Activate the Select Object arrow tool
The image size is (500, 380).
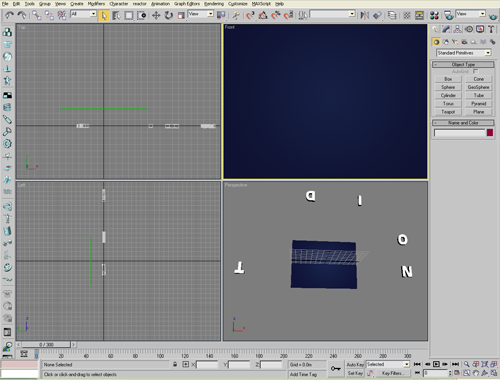point(104,15)
